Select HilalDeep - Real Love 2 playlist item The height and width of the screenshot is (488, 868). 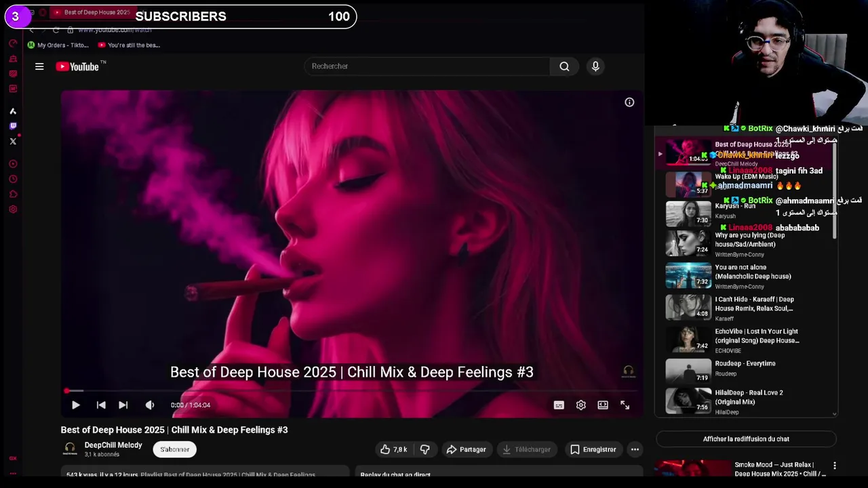745,401
